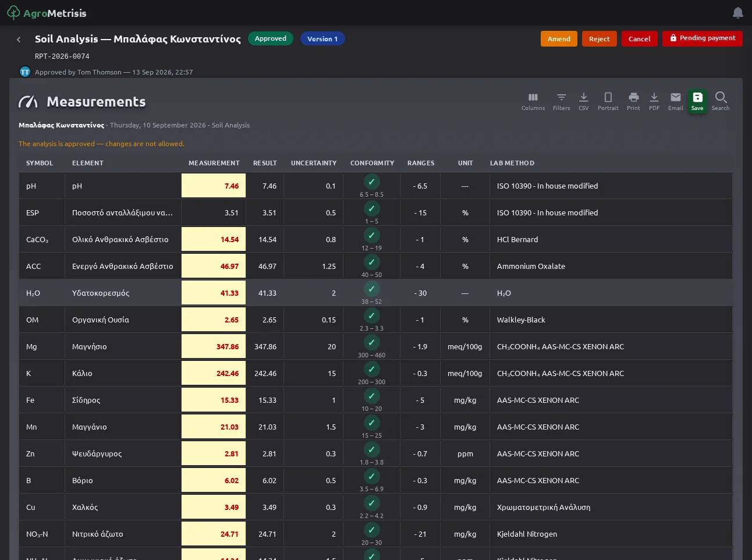Sort by the RANGES column header
The width and height of the screenshot is (752, 560).
click(x=421, y=163)
